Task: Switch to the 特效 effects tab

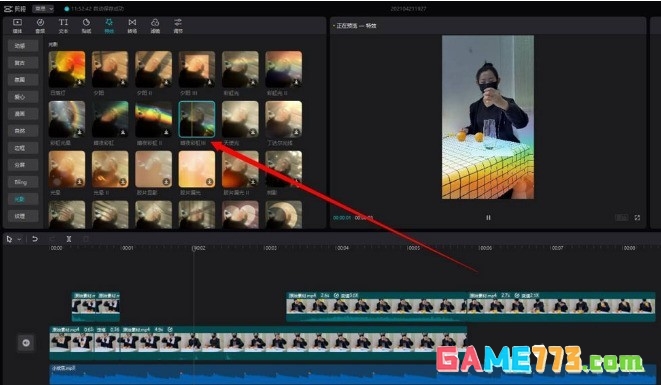Action: tap(109, 26)
